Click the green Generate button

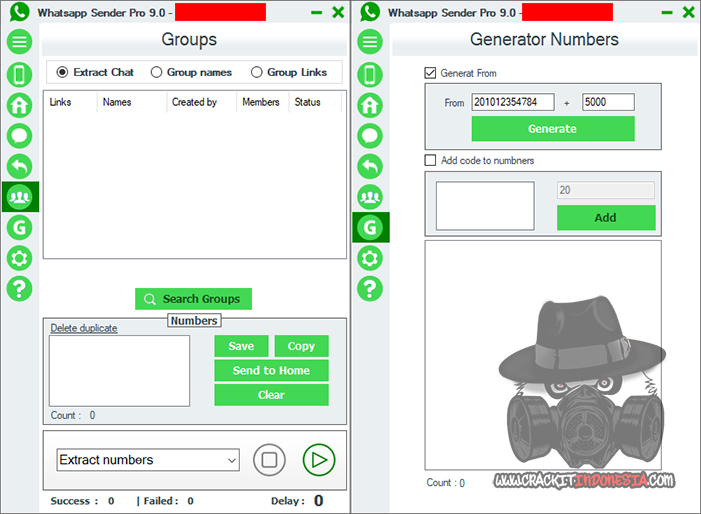coord(553,129)
